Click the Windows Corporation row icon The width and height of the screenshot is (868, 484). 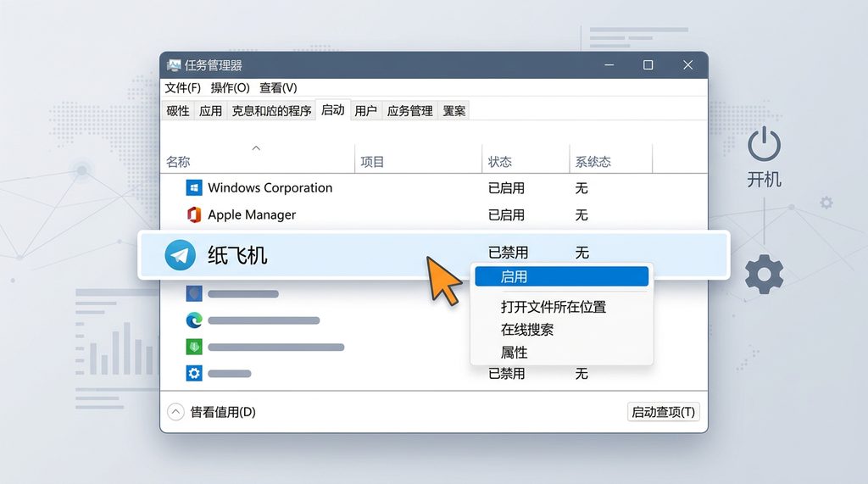tap(194, 187)
